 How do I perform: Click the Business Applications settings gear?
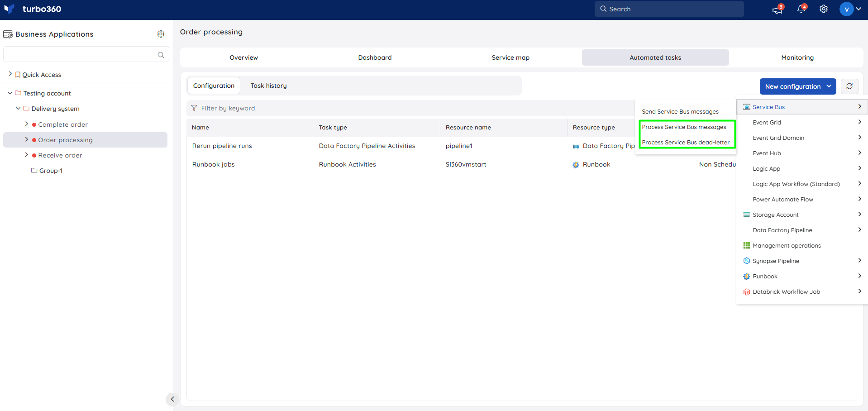(161, 34)
